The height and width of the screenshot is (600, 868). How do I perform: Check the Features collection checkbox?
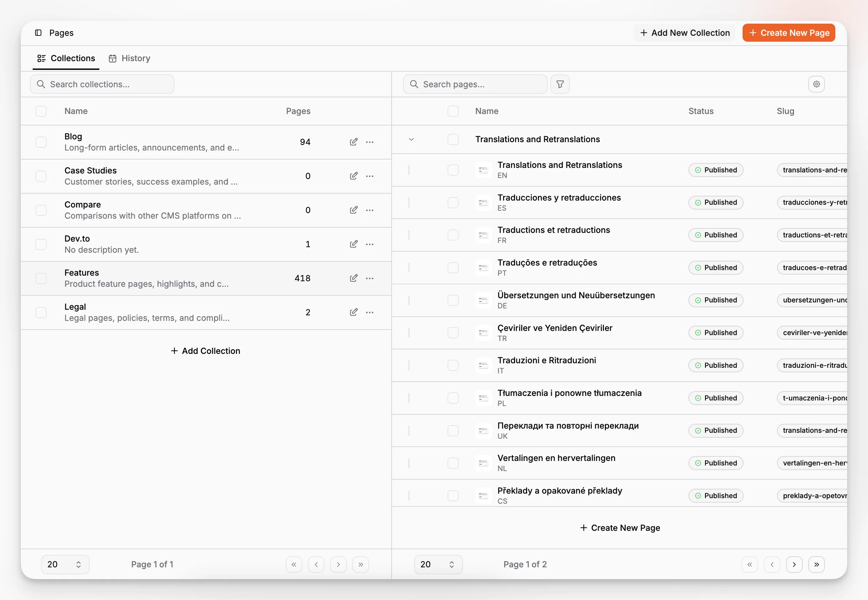click(41, 278)
